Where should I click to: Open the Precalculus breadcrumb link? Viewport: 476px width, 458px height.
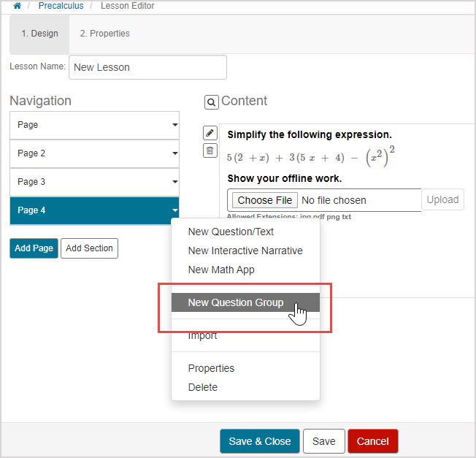point(60,6)
